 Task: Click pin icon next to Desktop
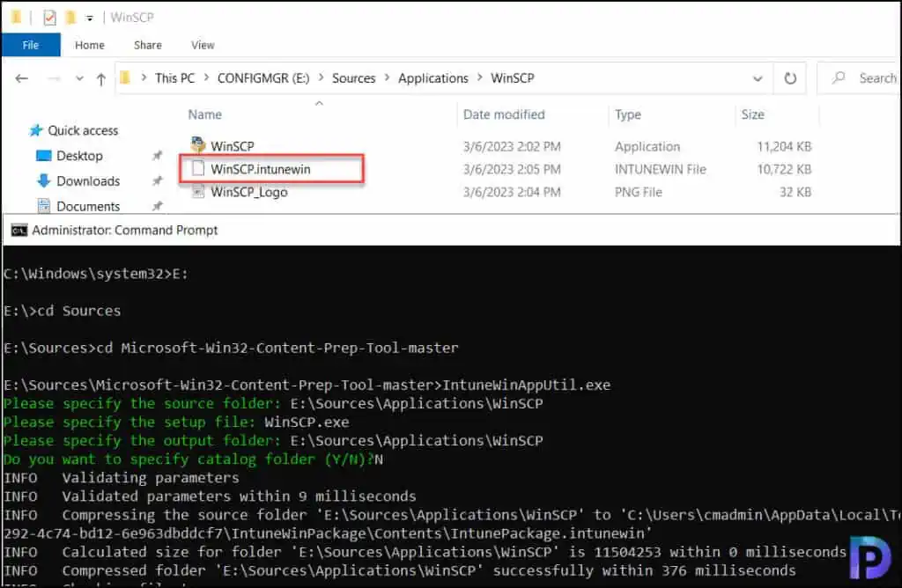point(157,156)
